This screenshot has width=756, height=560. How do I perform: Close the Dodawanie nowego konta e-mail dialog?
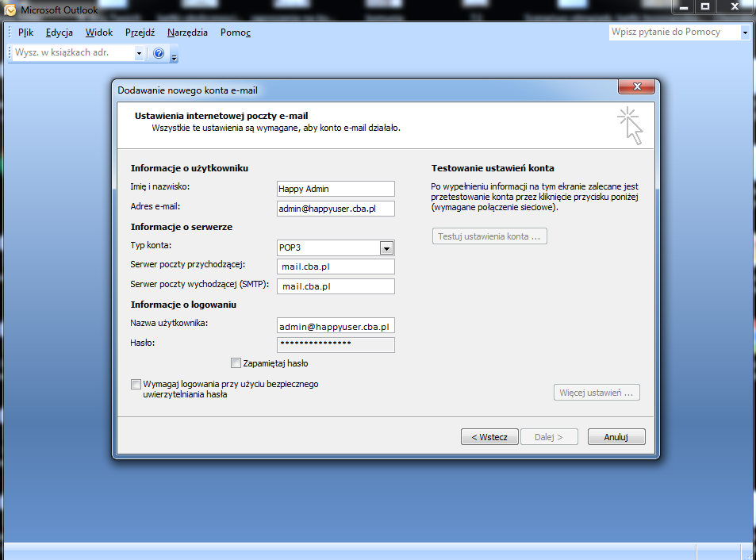point(636,86)
